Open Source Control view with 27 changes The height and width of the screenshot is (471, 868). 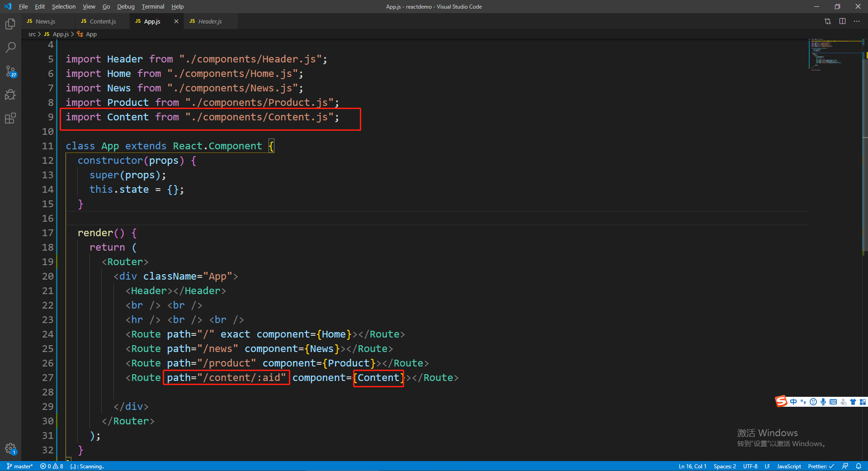[x=10, y=71]
